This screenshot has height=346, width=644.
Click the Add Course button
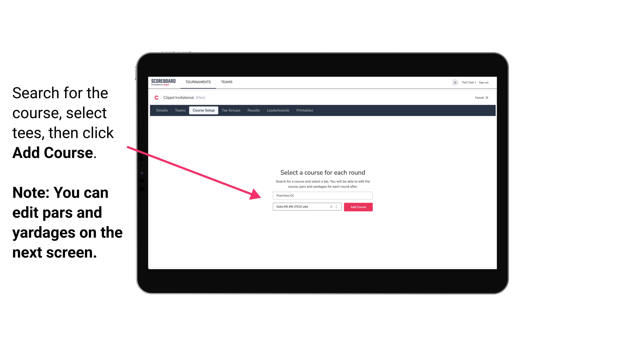358,207
